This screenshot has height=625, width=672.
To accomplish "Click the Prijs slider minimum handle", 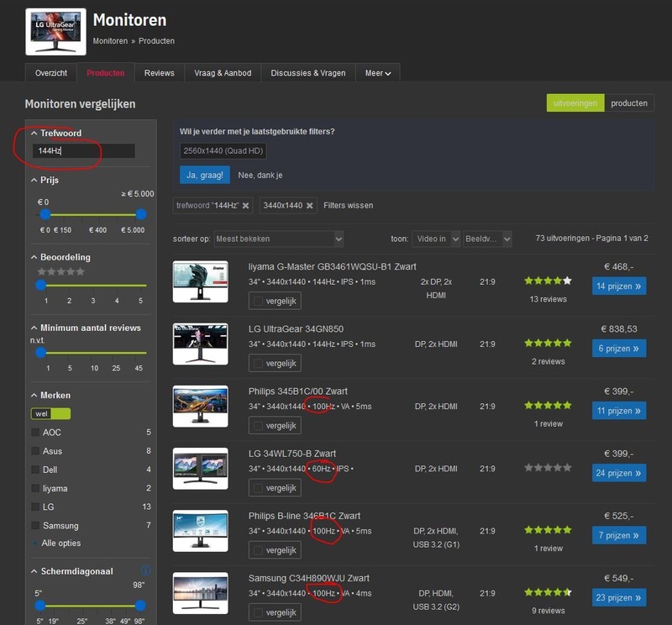I will 45,214.
